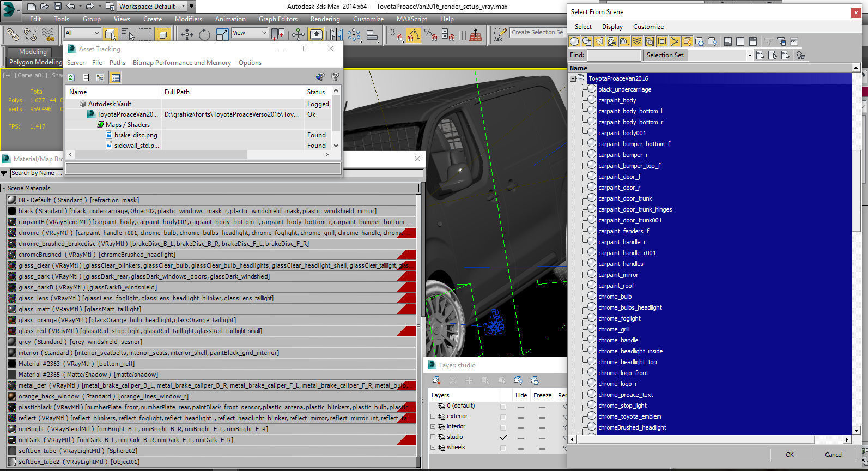Open Select by Name tool in main toolbar
The width and height of the screenshot is (868, 471).
[x=128, y=34]
